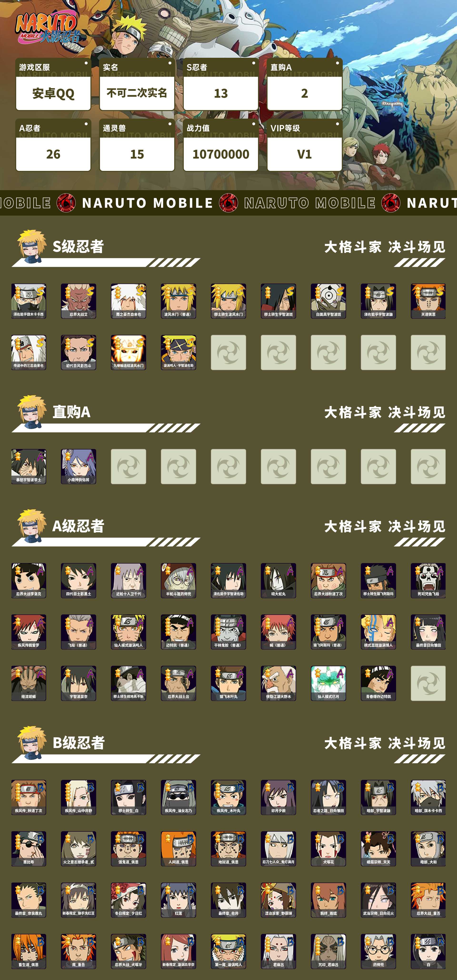The image size is (457, 980).
Task: Choose the 疾风传我爱罗 A-ninja portrait
Action: pos(29,632)
